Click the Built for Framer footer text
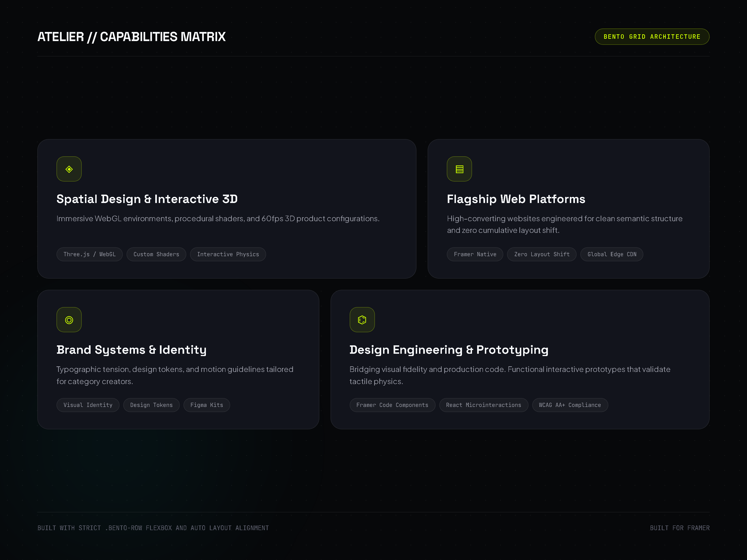The width and height of the screenshot is (747, 560). tap(680, 528)
